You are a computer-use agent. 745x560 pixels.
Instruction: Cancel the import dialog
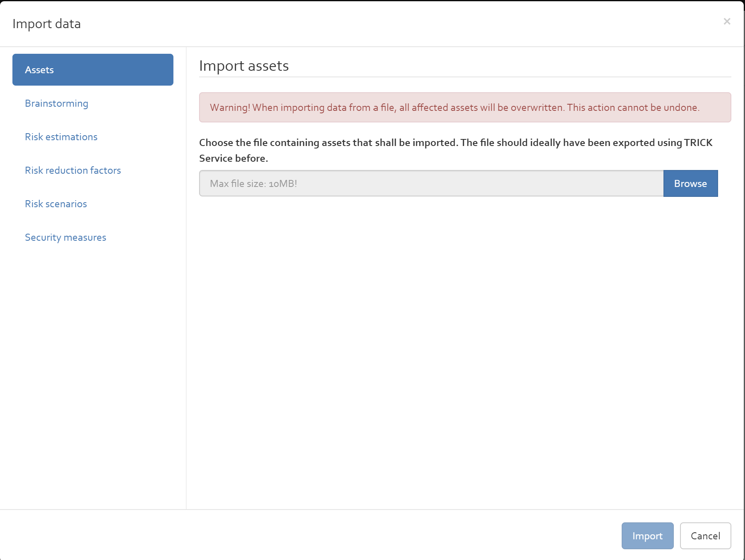point(705,536)
